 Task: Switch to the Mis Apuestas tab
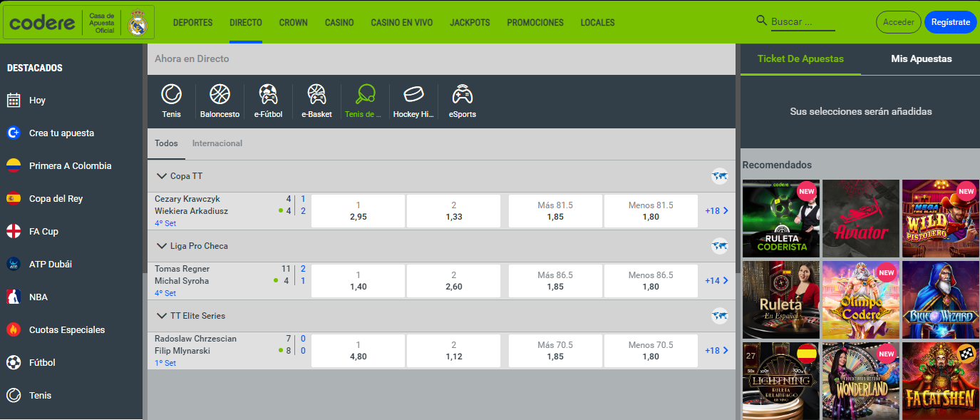pyautogui.click(x=921, y=59)
